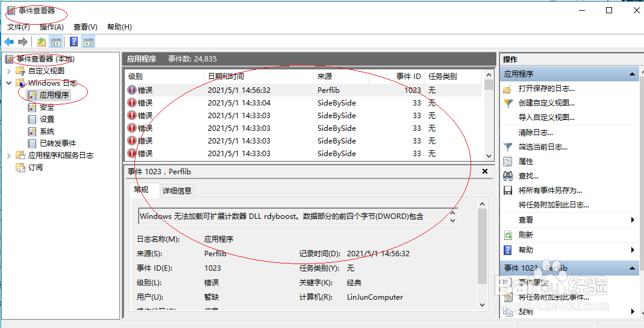Expand 帮助 submenu arrow in actions

point(633,250)
